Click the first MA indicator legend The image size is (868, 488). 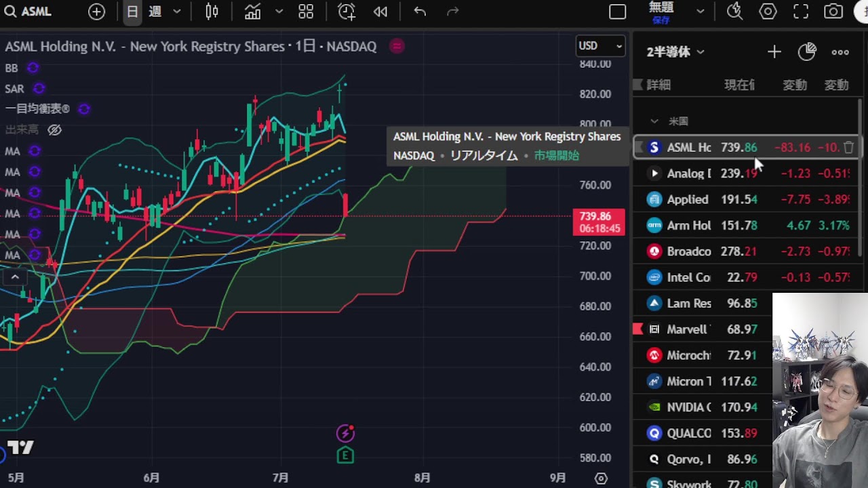12,151
